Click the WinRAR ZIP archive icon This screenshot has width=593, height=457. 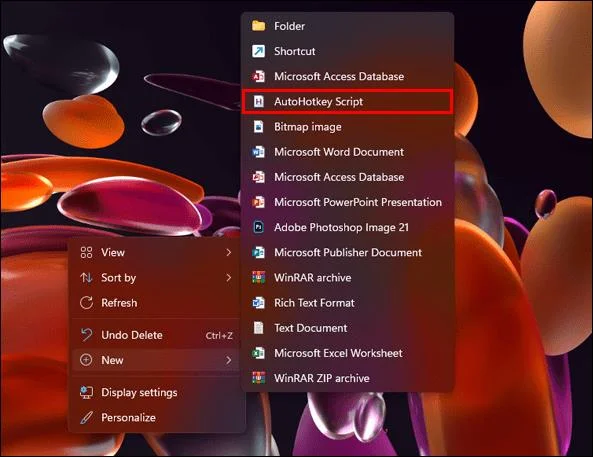coord(259,378)
